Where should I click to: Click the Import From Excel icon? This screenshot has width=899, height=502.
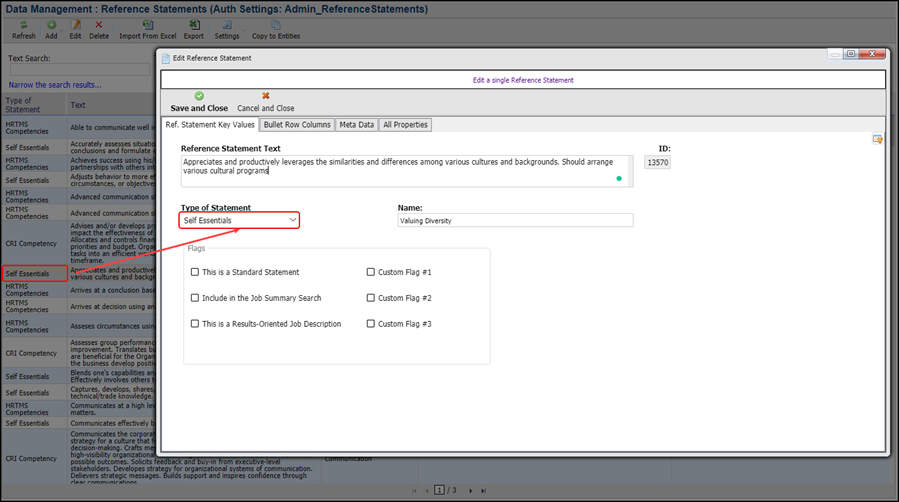click(x=148, y=25)
